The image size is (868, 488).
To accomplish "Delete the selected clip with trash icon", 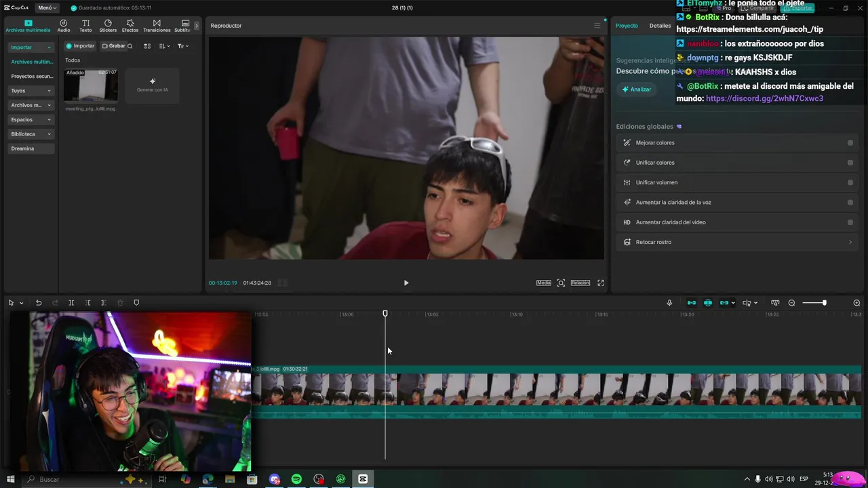I will click(x=120, y=303).
